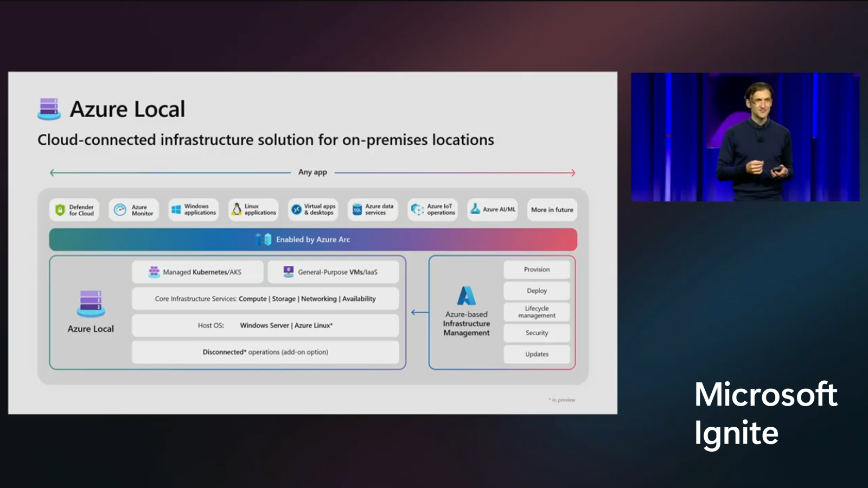868x488 pixels.
Task: Click the Virtual apps & desktops icon
Action: click(x=296, y=210)
